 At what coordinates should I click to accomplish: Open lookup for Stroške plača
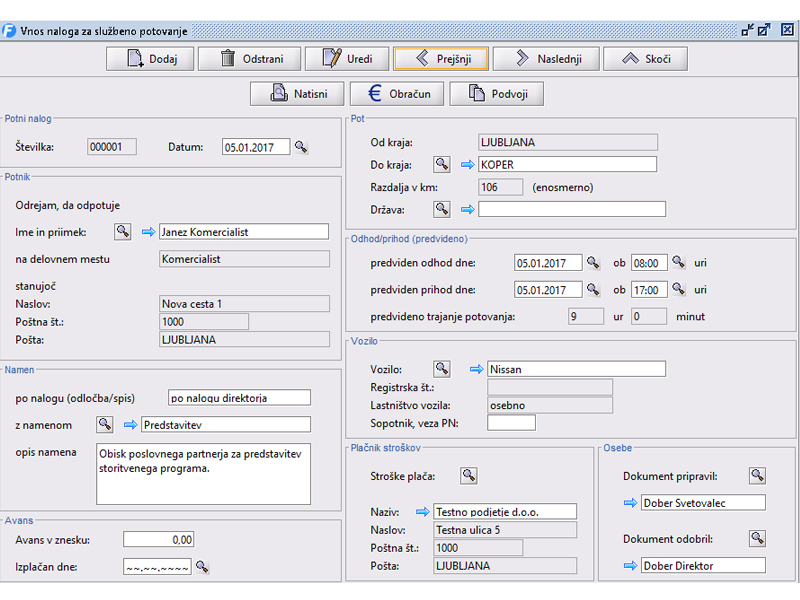coord(469,476)
